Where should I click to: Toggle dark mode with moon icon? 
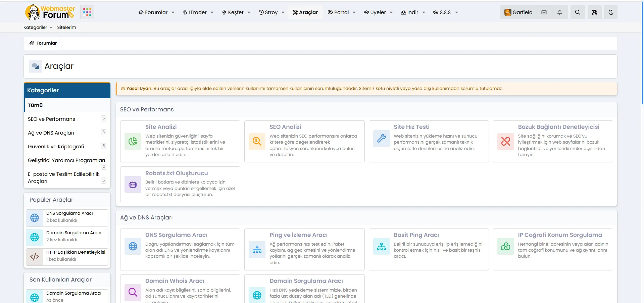[x=610, y=12]
